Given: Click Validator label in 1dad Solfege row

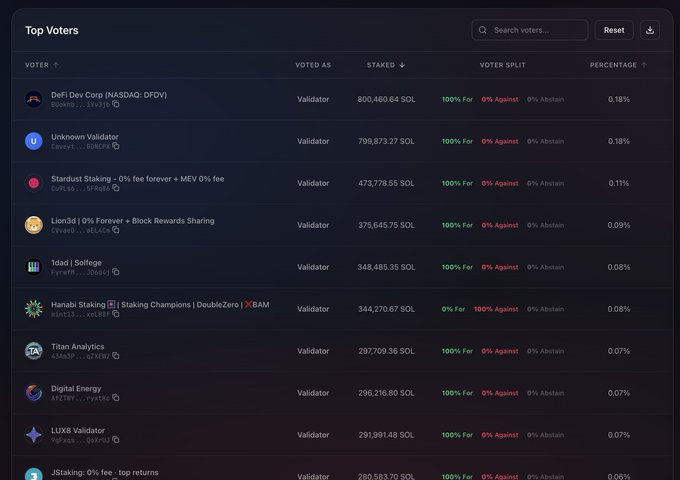Looking at the screenshot, I should click(x=313, y=267).
